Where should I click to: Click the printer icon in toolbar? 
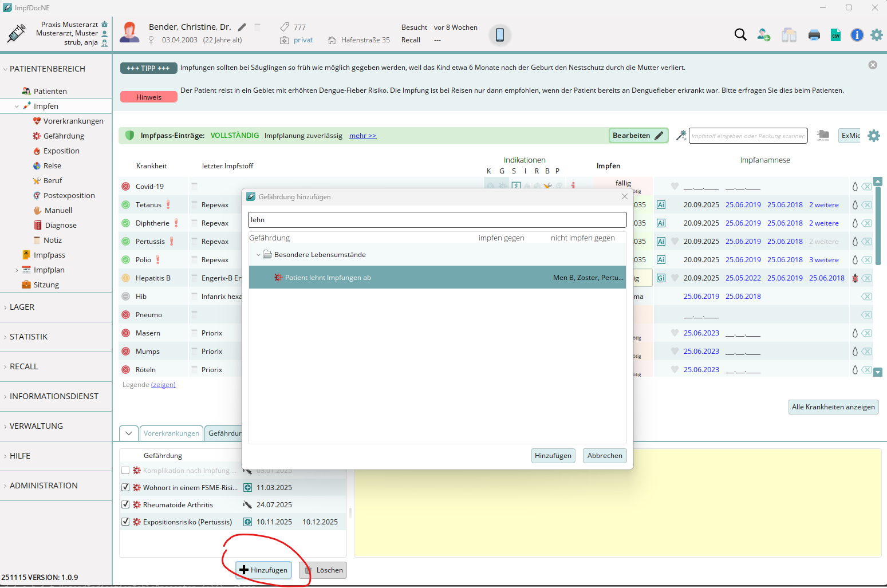pos(814,35)
